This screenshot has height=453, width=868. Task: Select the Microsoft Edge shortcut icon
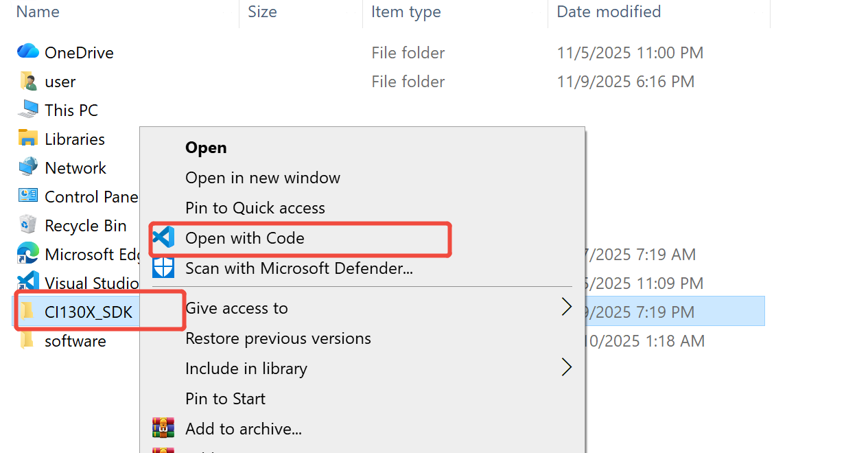28,254
